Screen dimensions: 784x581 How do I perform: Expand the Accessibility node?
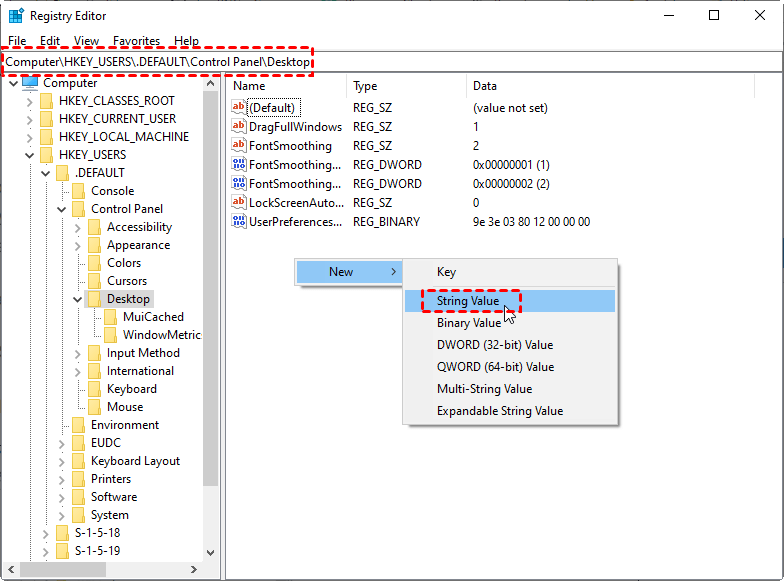point(78,228)
